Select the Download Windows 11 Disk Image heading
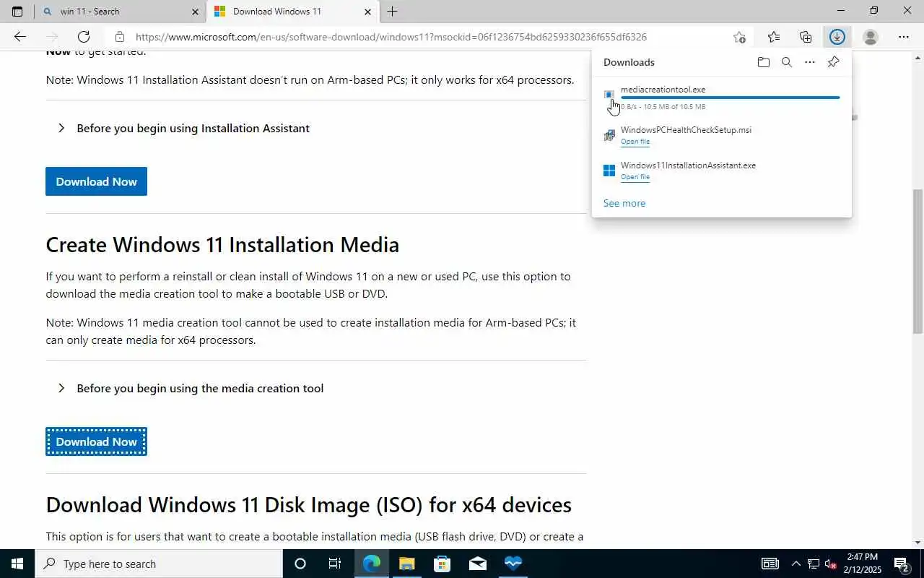924x578 pixels. (x=309, y=504)
